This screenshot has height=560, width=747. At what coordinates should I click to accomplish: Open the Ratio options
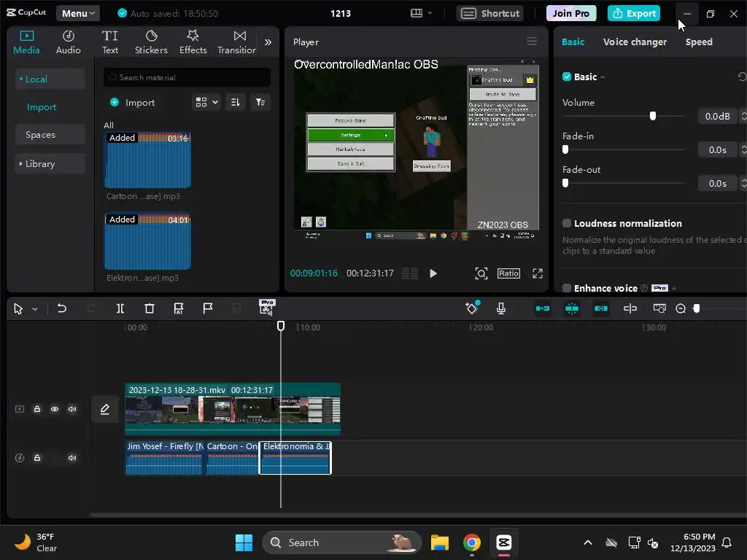click(x=508, y=273)
